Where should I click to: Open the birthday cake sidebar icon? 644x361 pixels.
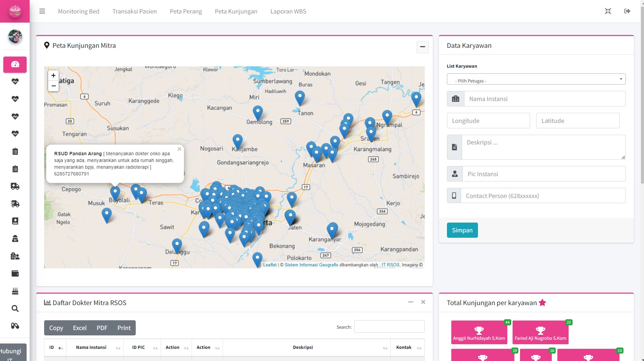(15, 291)
